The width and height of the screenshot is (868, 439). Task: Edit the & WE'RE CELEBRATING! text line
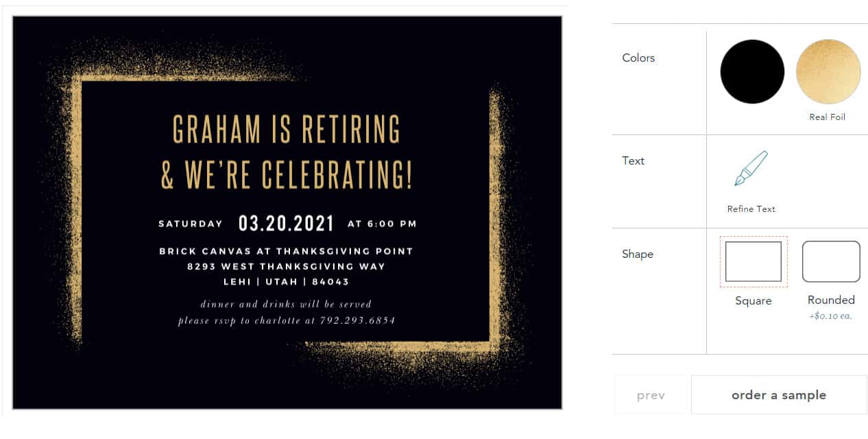287,176
